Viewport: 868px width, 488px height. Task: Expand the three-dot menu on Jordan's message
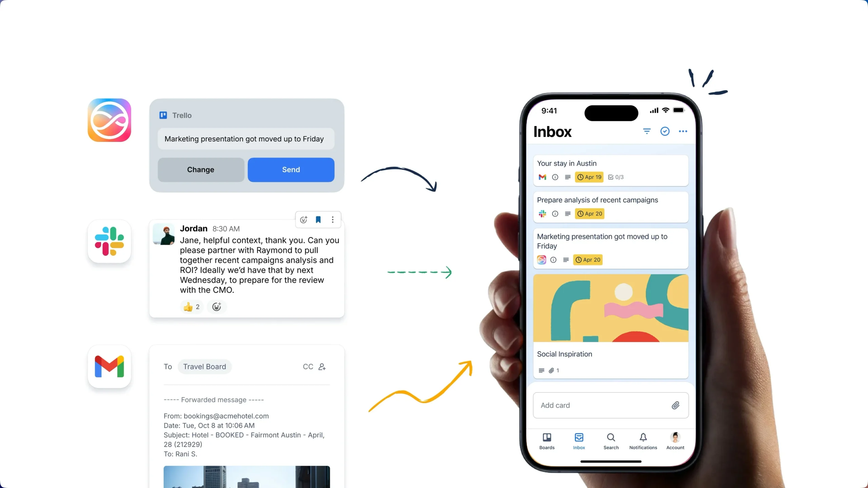point(333,219)
